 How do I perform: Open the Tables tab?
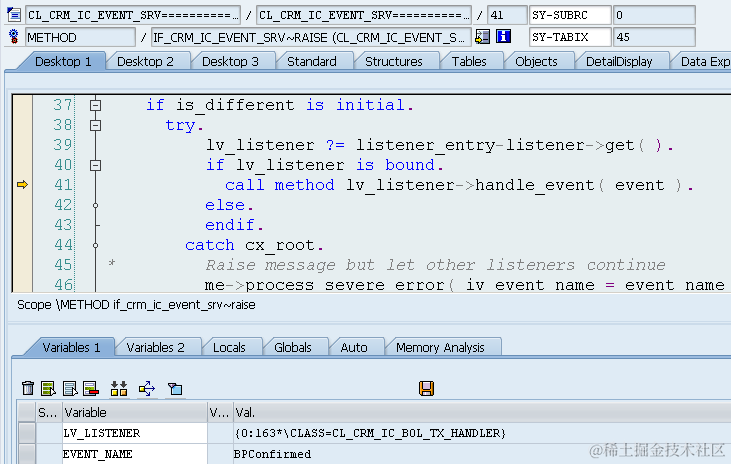click(x=469, y=62)
